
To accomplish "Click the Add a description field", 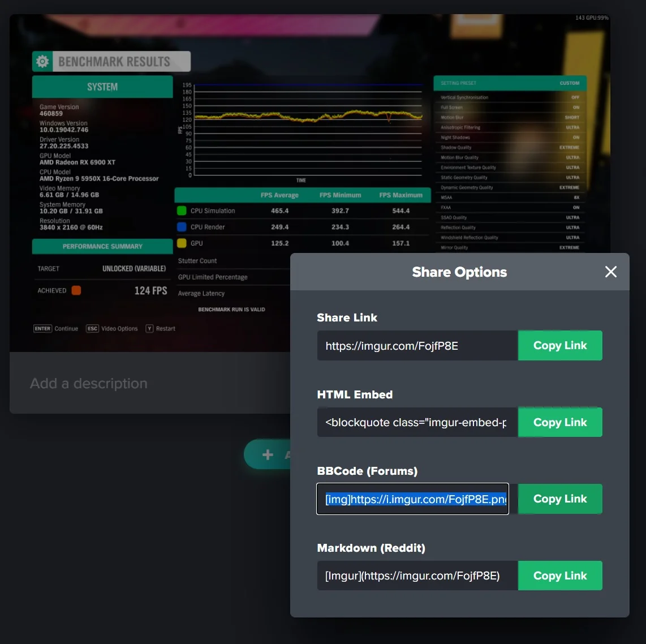I will point(149,383).
